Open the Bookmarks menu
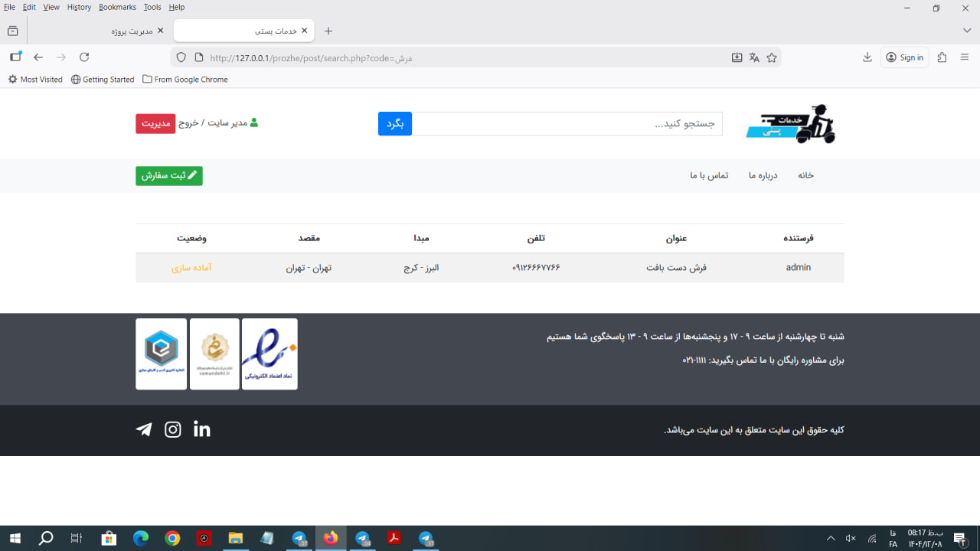This screenshot has width=980, height=551. tap(117, 7)
